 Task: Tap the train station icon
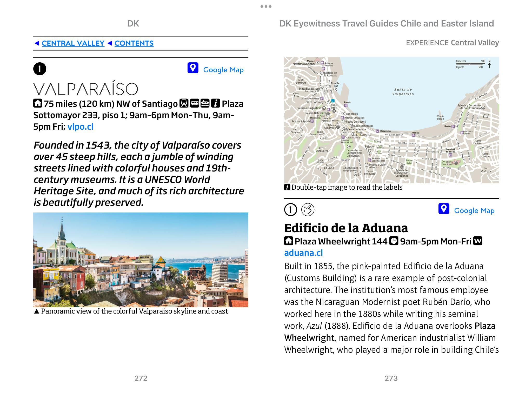184,103
